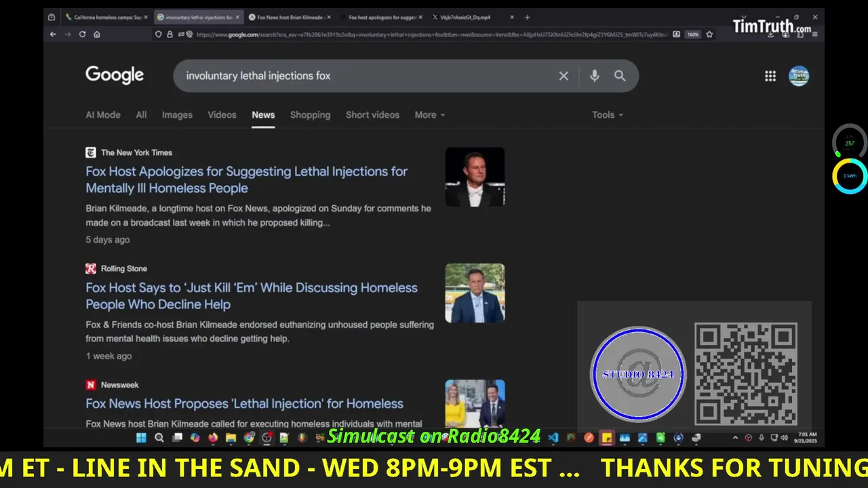Bookmark this page with the star icon
This screenshot has height=488, width=868.
point(709,35)
